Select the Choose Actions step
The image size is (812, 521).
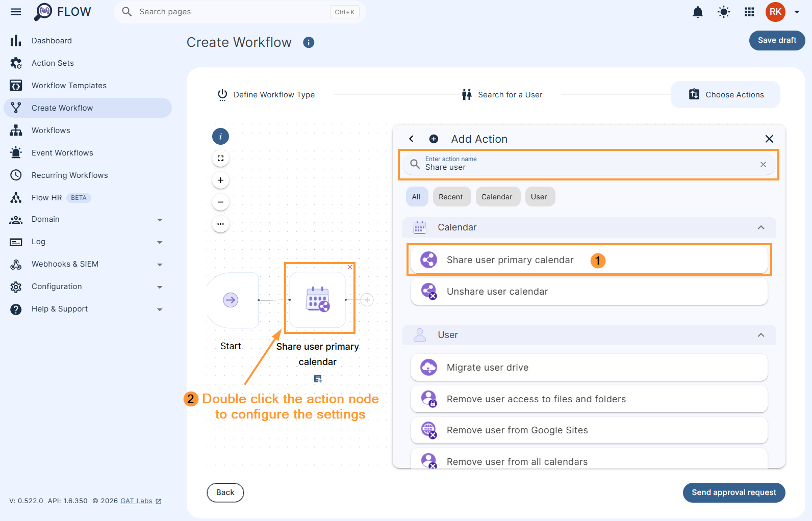coord(725,95)
